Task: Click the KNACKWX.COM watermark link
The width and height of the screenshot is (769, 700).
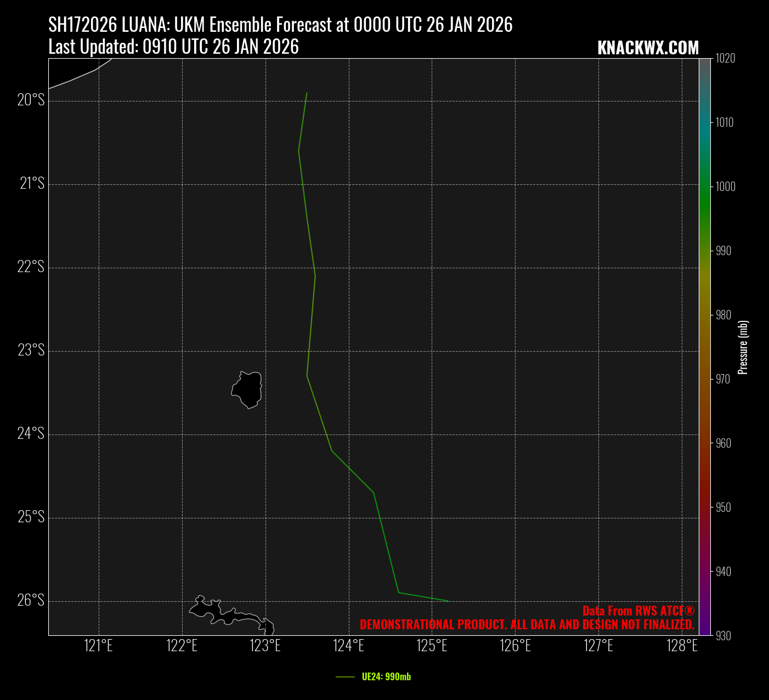Action: click(x=648, y=48)
